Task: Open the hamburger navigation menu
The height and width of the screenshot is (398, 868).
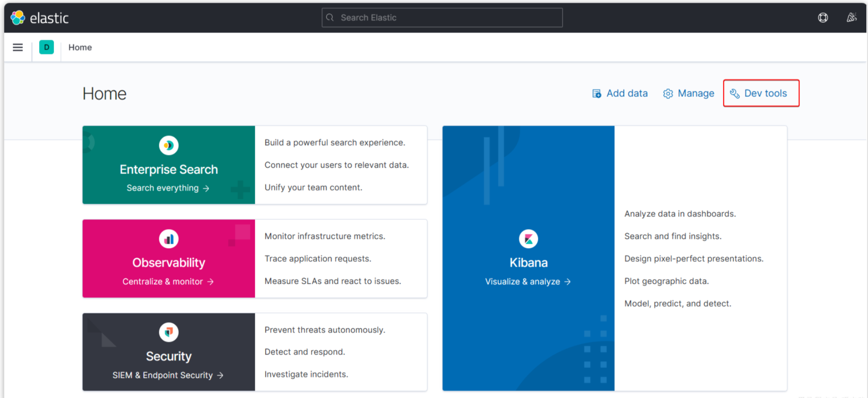Action: click(x=18, y=47)
